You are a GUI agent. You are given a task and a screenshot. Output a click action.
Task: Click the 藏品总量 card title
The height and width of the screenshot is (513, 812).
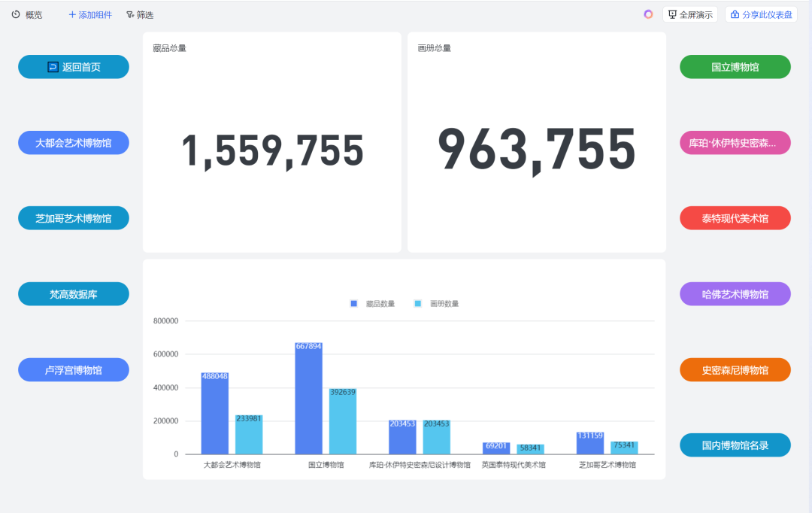tap(169, 48)
